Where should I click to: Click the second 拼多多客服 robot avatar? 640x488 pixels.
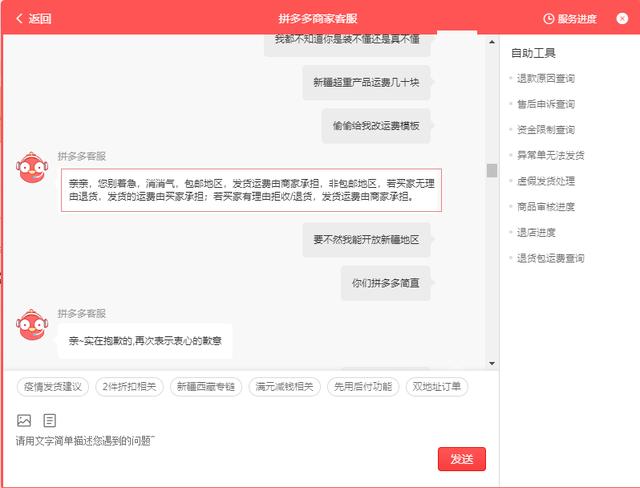31,325
